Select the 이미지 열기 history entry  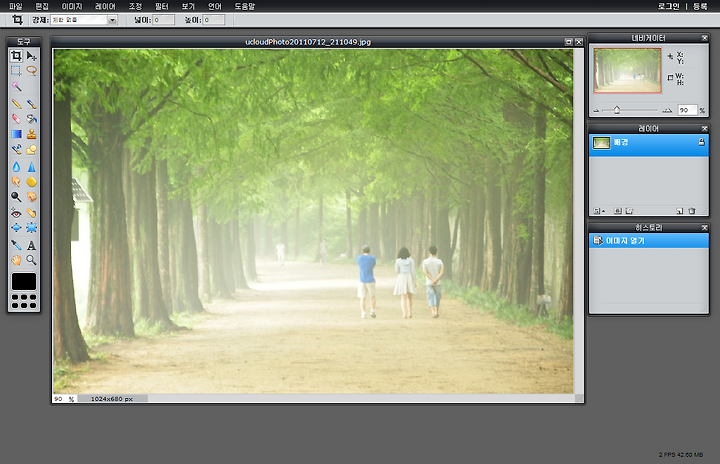pyautogui.click(x=648, y=241)
